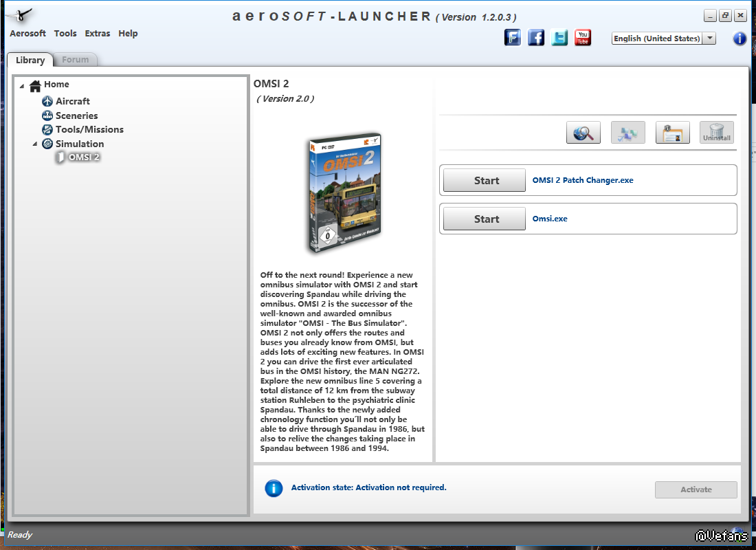Click the Activation not required status text

[368, 487]
